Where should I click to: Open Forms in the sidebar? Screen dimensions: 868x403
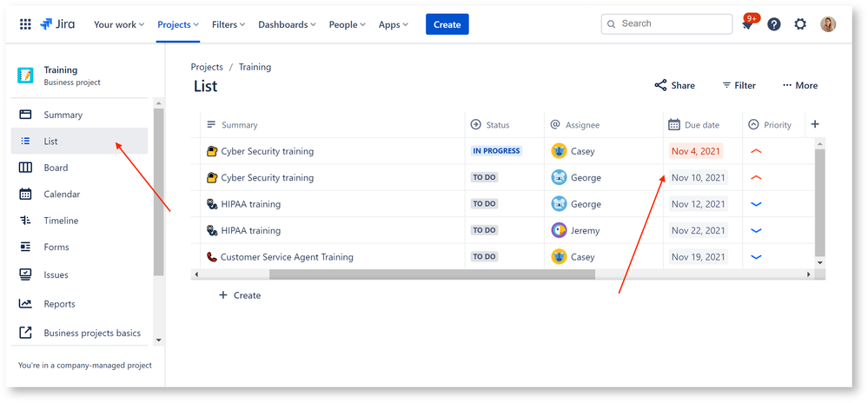tap(79, 247)
